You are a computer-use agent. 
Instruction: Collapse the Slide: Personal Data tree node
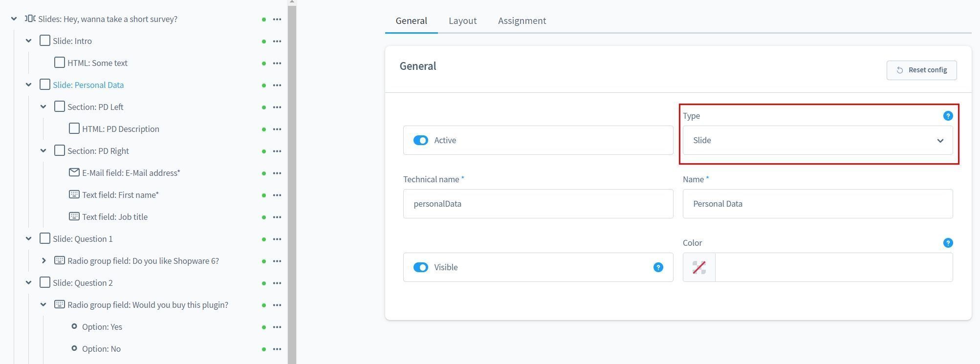tap(28, 85)
